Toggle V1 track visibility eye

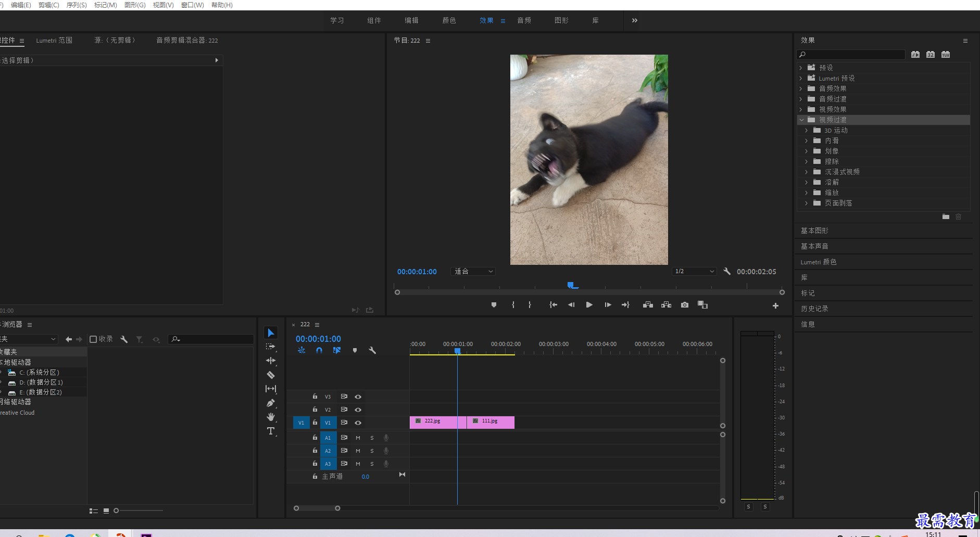click(358, 423)
